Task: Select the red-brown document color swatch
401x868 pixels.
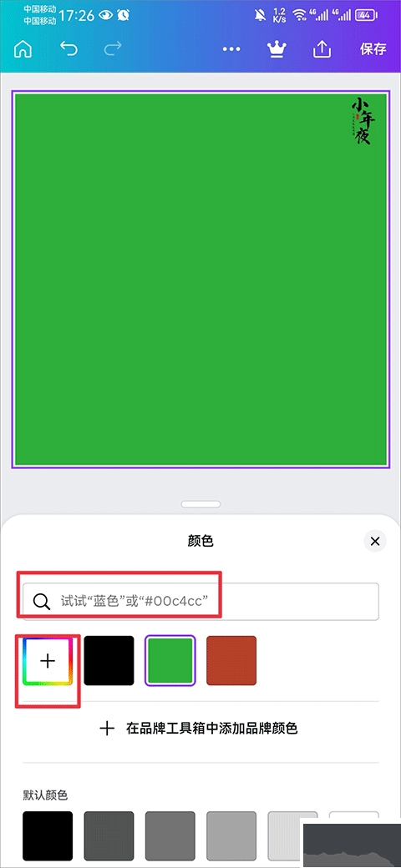Action: 231,660
